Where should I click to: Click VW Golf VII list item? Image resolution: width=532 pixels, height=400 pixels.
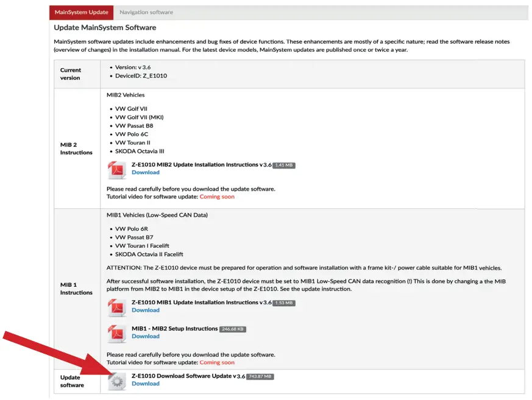(x=131, y=108)
